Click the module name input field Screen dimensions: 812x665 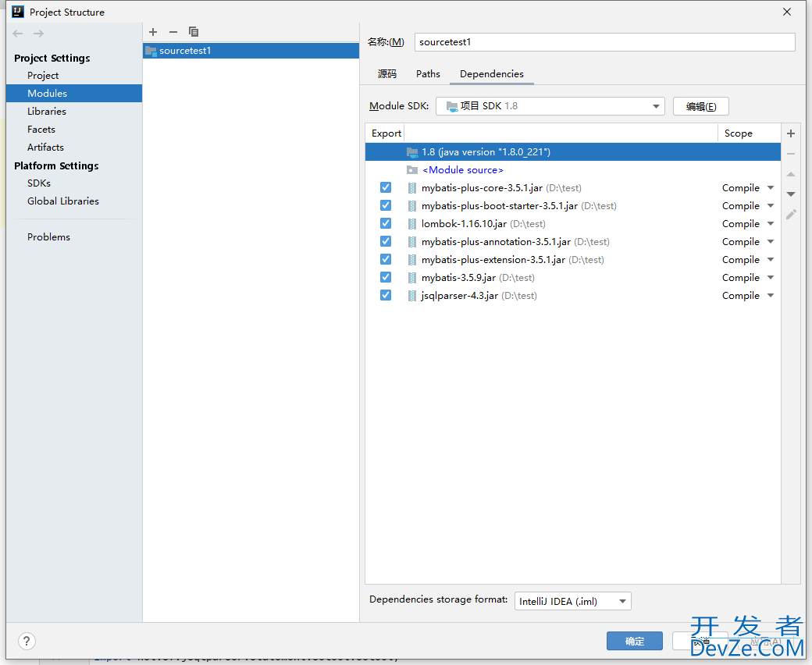[x=604, y=42]
